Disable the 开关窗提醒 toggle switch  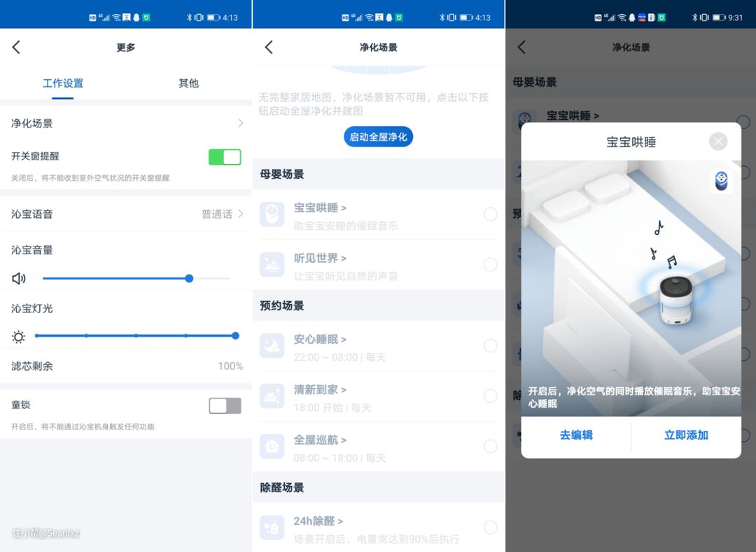225,157
